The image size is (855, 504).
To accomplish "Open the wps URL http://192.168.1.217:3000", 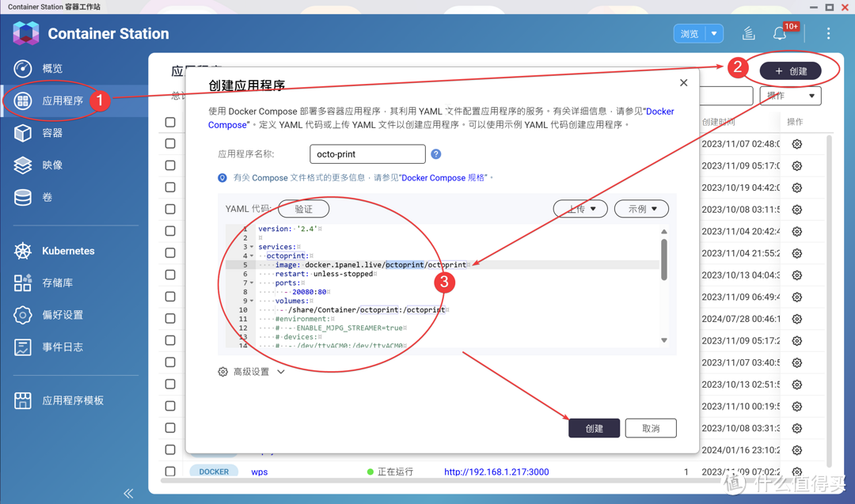I will click(x=496, y=472).
